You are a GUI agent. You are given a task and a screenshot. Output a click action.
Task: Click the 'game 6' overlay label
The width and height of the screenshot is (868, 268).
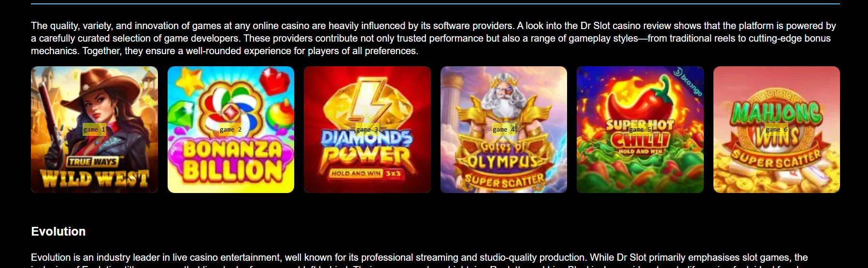777,130
